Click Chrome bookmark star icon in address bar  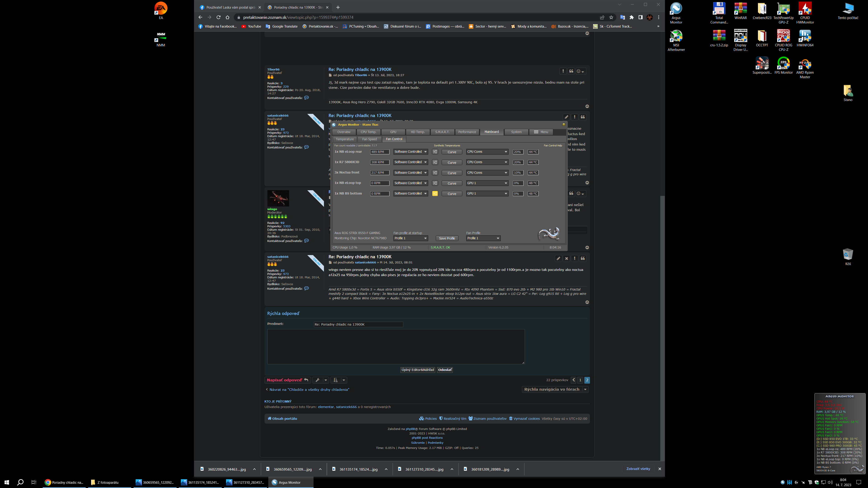coord(611,18)
